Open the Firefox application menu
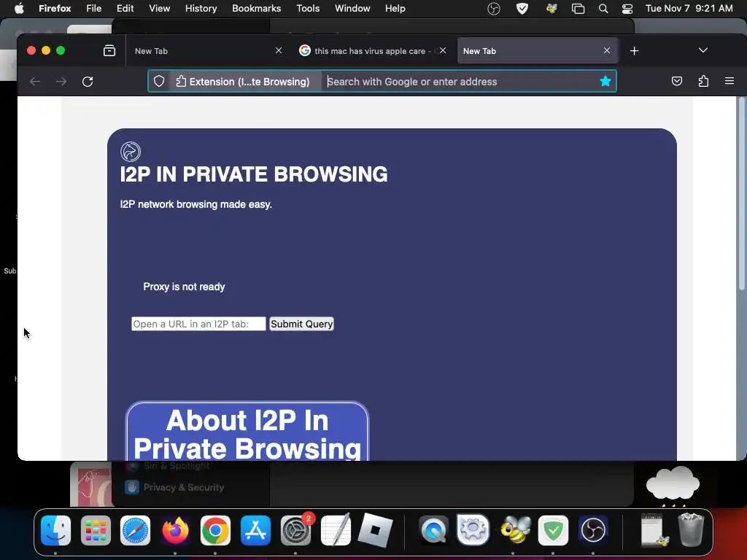The width and height of the screenshot is (747, 560). pos(55,9)
